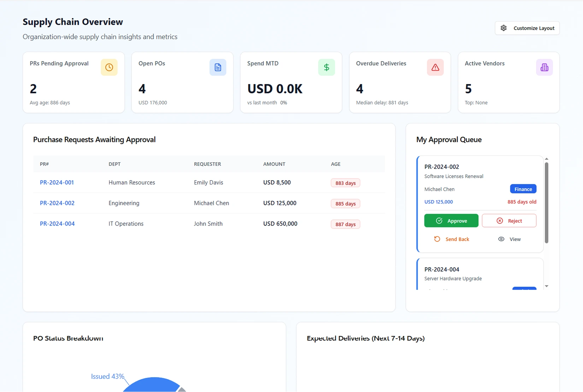This screenshot has height=392, width=583.
Task: Reject PR-2024-002 in approval queue
Action: [x=509, y=221]
